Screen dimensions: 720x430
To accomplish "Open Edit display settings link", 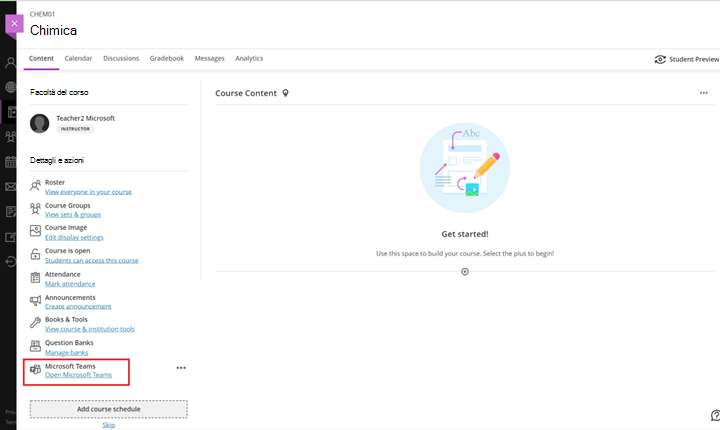I will click(74, 238).
